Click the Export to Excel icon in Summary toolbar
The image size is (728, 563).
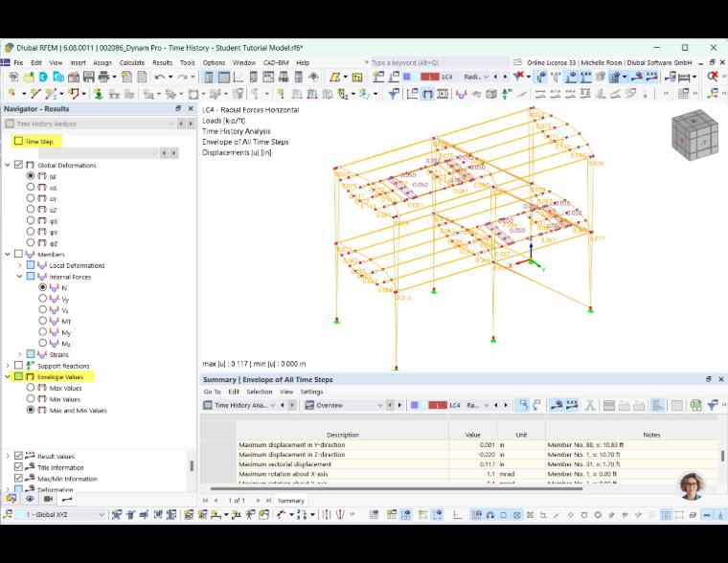(x=695, y=405)
